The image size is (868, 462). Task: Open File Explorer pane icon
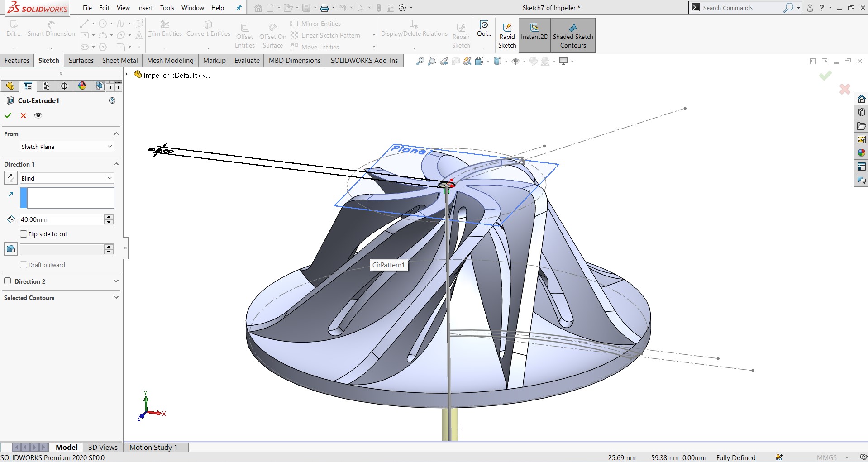pos(861,126)
